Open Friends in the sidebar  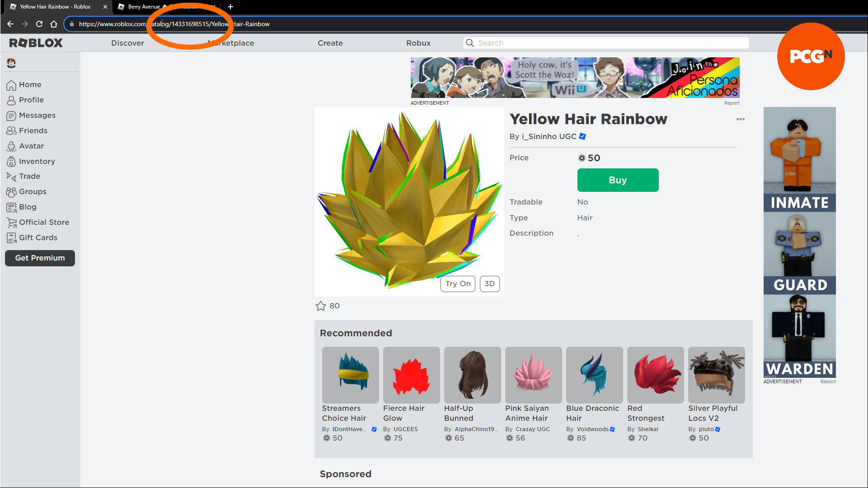pos(27,130)
